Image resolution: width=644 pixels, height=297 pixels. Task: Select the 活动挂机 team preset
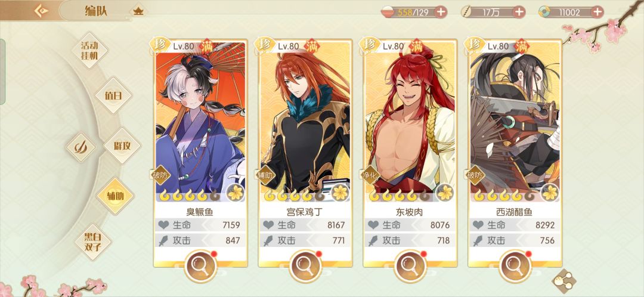tap(89, 51)
